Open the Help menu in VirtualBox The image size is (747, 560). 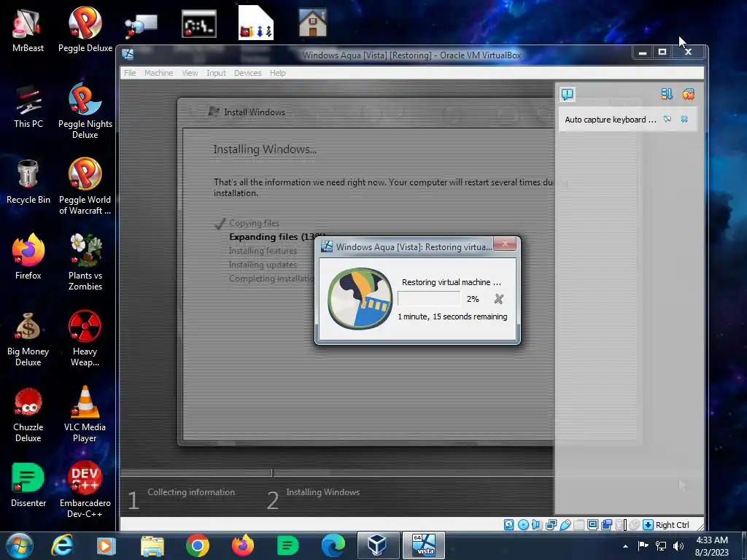pyautogui.click(x=277, y=73)
